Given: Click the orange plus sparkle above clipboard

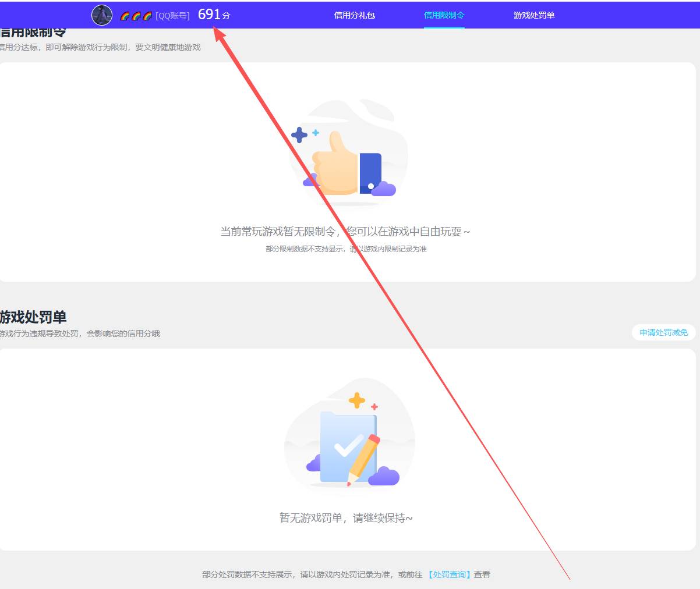Looking at the screenshot, I should (x=356, y=400).
